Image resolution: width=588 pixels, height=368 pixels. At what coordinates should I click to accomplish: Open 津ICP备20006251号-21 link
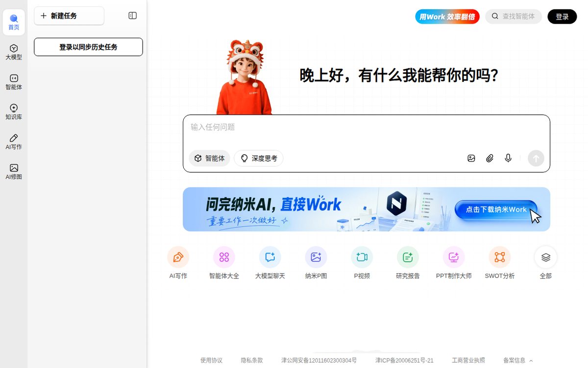click(404, 360)
